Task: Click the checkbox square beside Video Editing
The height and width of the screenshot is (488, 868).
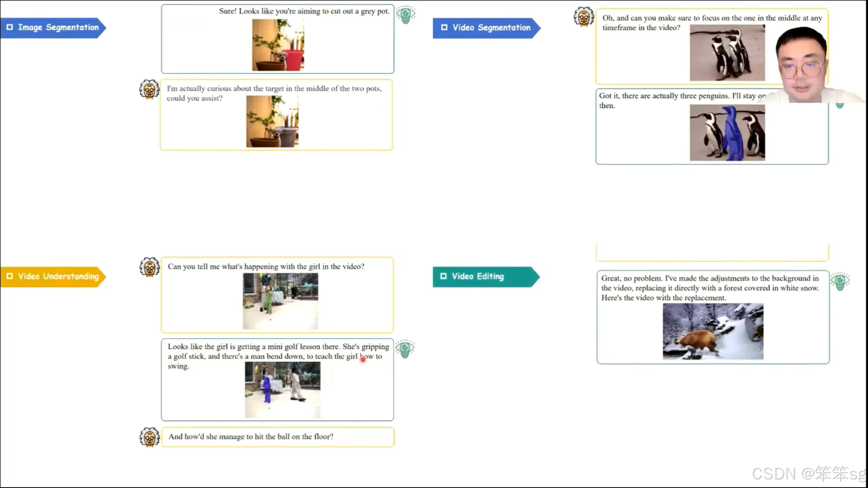Action: coord(443,277)
